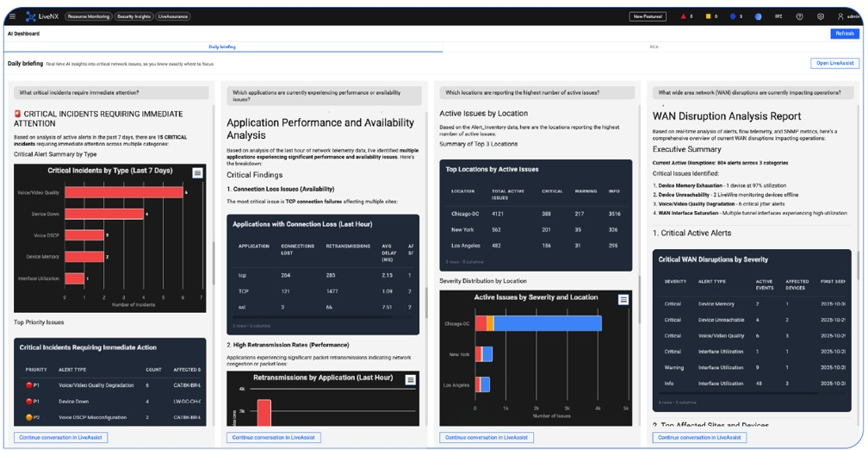
Task: Open the red critical alerts triangle indicator
Action: click(684, 16)
